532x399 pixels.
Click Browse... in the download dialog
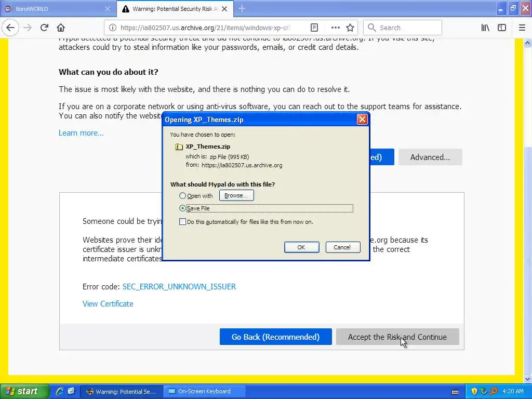point(236,195)
